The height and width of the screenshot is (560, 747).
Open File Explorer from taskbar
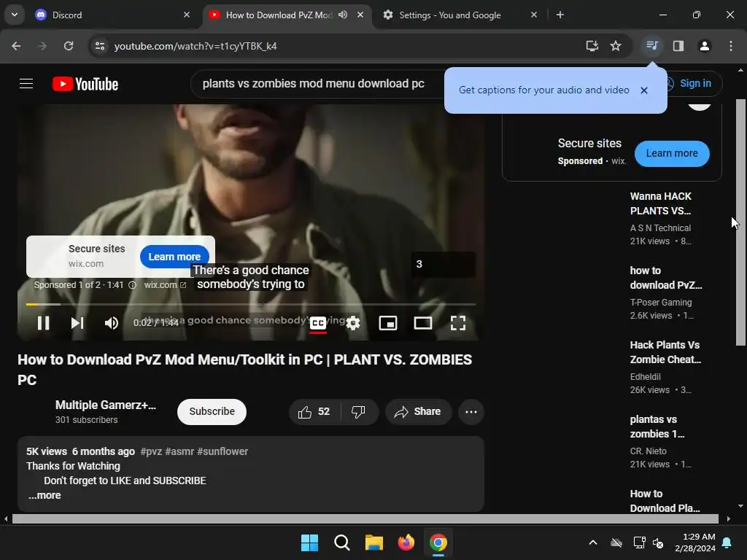point(374,542)
